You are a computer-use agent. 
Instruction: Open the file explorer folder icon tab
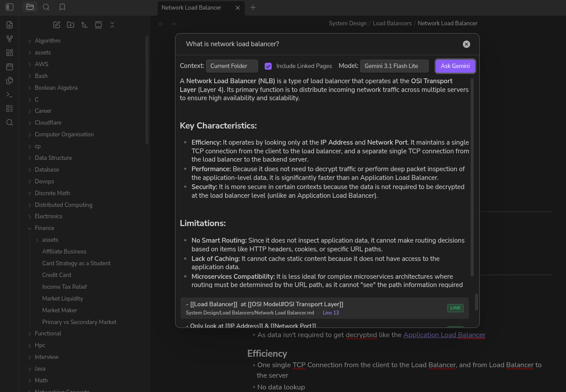pyautogui.click(x=30, y=7)
